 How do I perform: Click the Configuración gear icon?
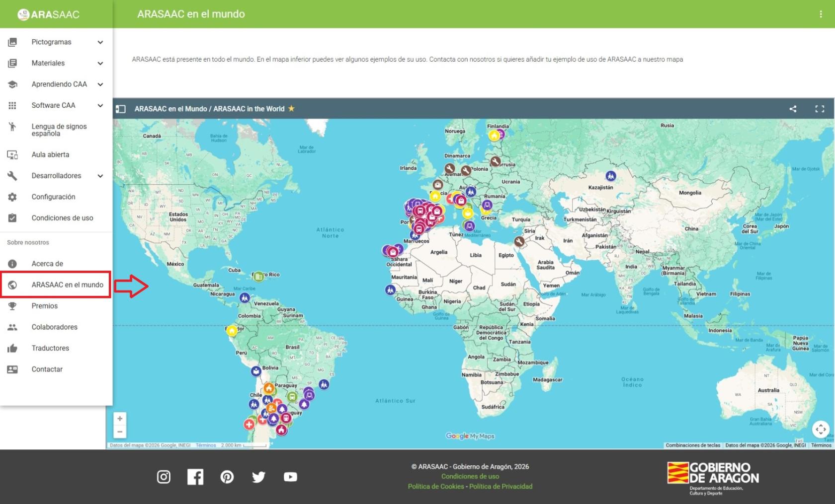coord(12,197)
